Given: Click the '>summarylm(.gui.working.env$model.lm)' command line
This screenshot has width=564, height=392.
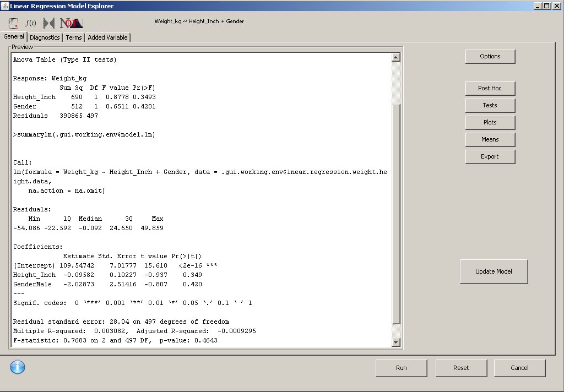Looking at the screenshot, I should click(84, 134).
